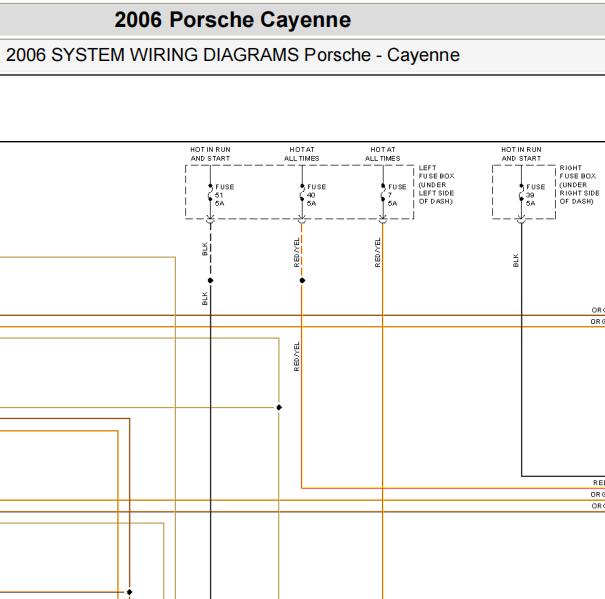
Task: Click the splice dot on the brown wire
Action: click(130, 592)
